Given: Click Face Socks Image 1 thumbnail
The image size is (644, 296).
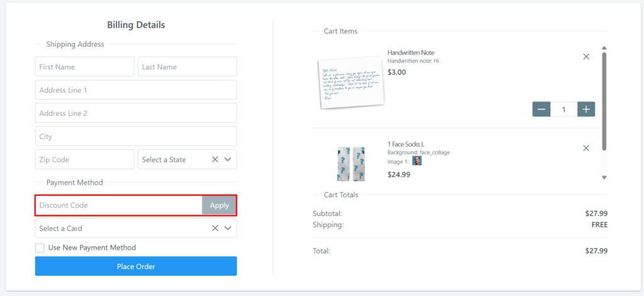Looking at the screenshot, I should click(416, 161).
